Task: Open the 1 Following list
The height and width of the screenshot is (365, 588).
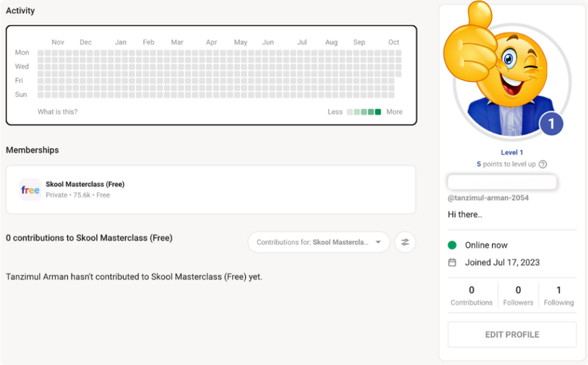Action: coord(559,295)
